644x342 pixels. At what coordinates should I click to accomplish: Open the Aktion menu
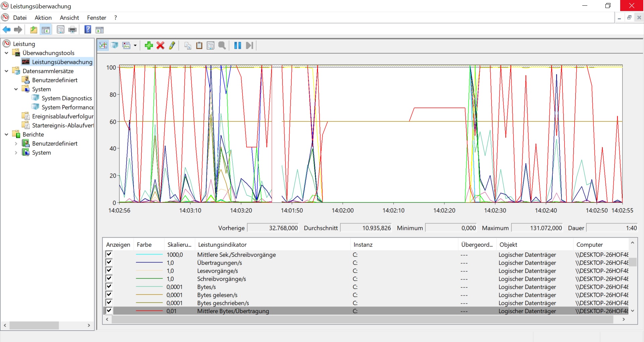point(43,18)
